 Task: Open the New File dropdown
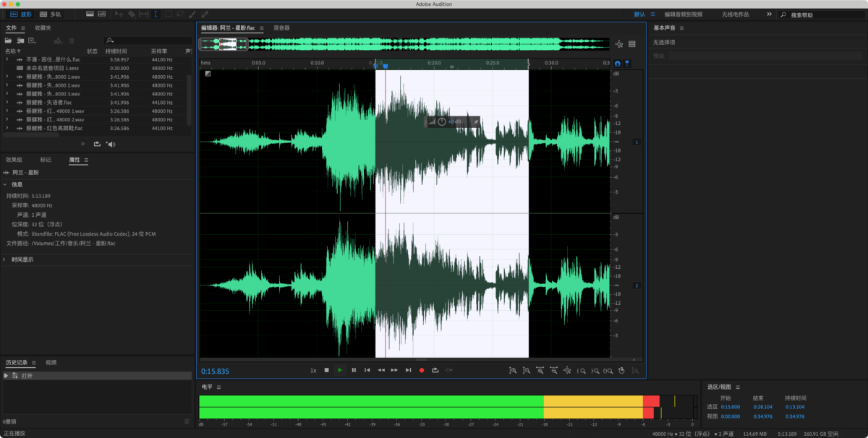click(32, 40)
